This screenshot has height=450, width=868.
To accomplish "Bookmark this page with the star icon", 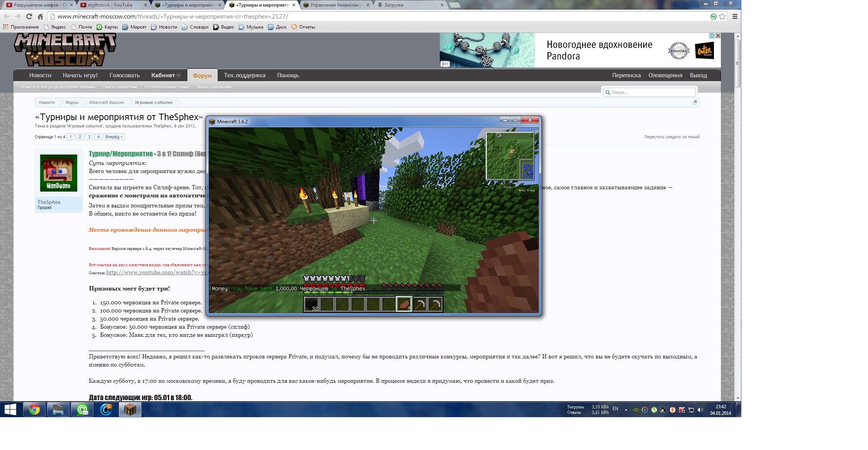I will [x=722, y=16].
